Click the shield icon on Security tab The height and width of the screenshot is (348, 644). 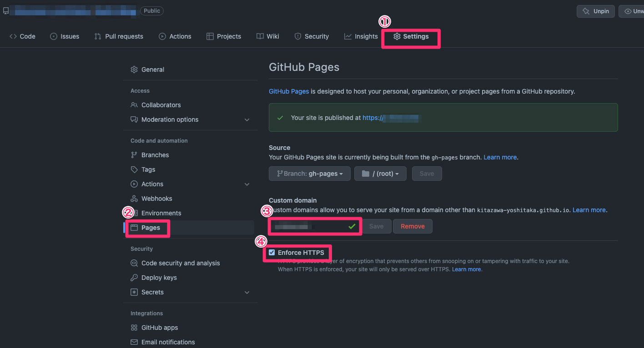pyautogui.click(x=298, y=36)
